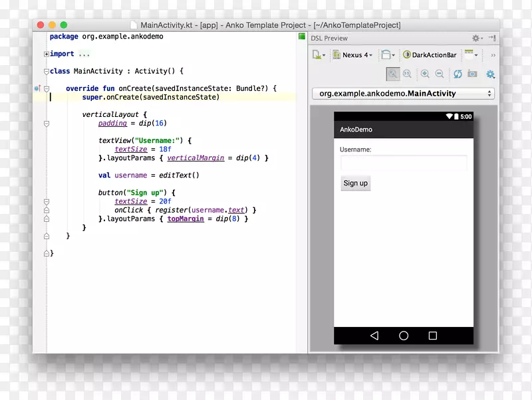Screen dimensions: 532x400
Task: Click the override method gutter icon beside onCreate
Action: (38, 87)
